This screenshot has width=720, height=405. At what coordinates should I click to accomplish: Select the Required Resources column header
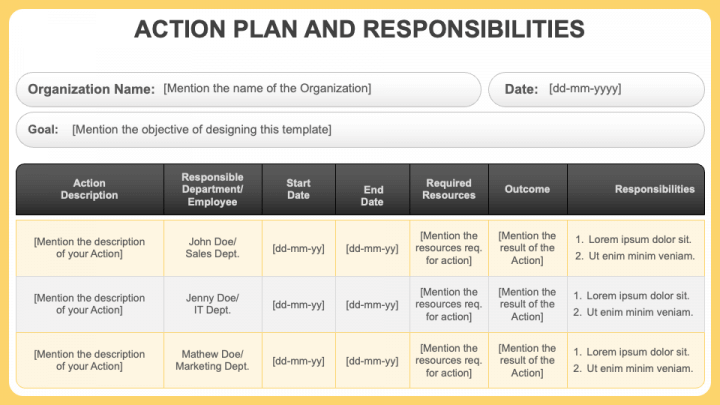[x=449, y=189]
